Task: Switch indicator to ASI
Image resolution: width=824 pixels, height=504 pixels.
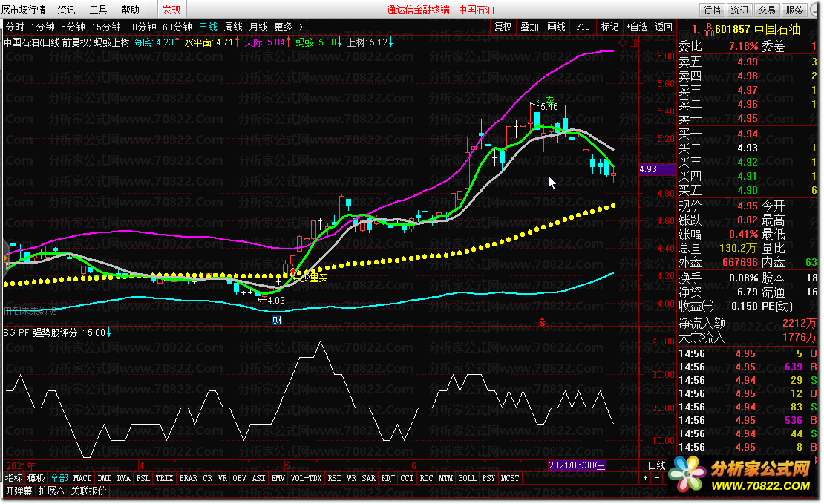Action: (258, 478)
